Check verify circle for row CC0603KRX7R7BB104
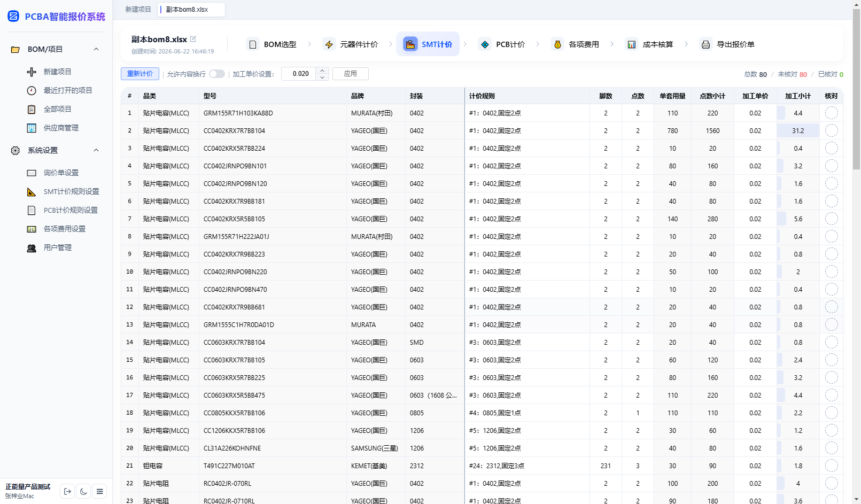Viewport: 861px width, 504px height. coord(832,342)
